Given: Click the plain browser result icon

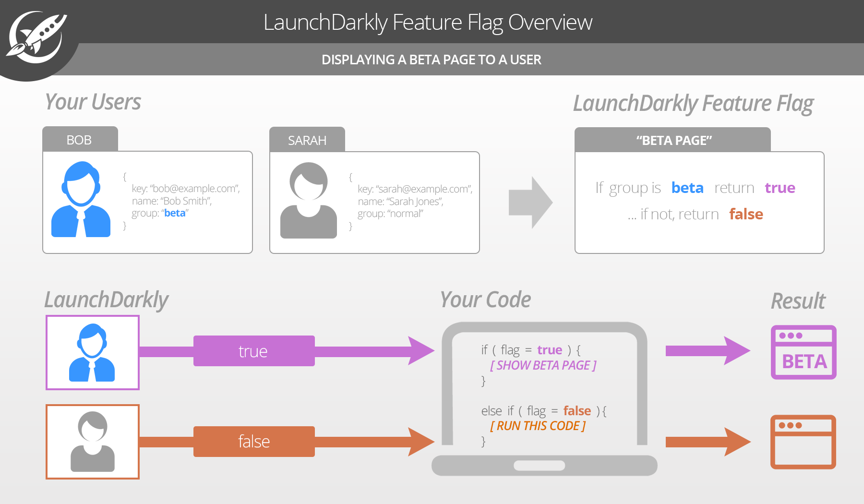Looking at the screenshot, I should coord(803,442).
